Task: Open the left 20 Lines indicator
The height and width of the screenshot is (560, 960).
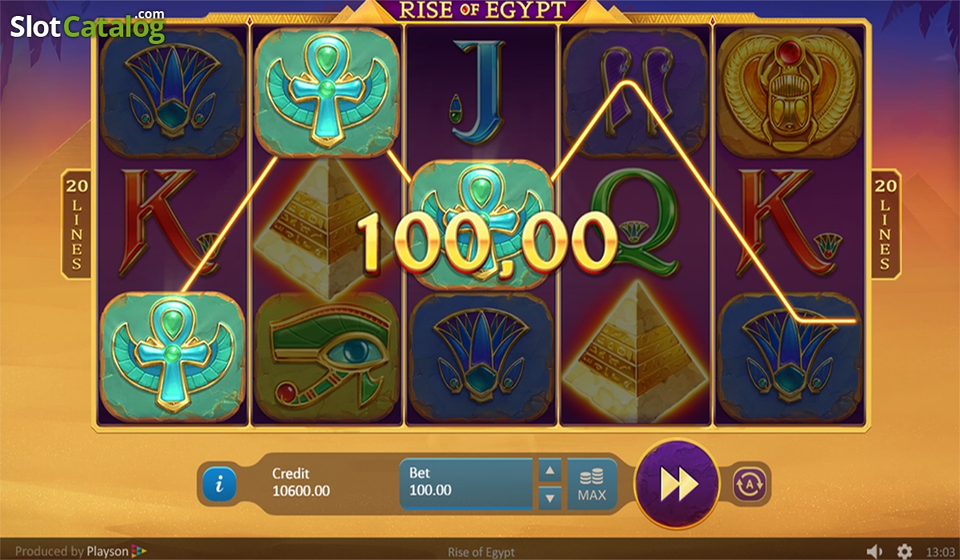Action: coord(76,224)
